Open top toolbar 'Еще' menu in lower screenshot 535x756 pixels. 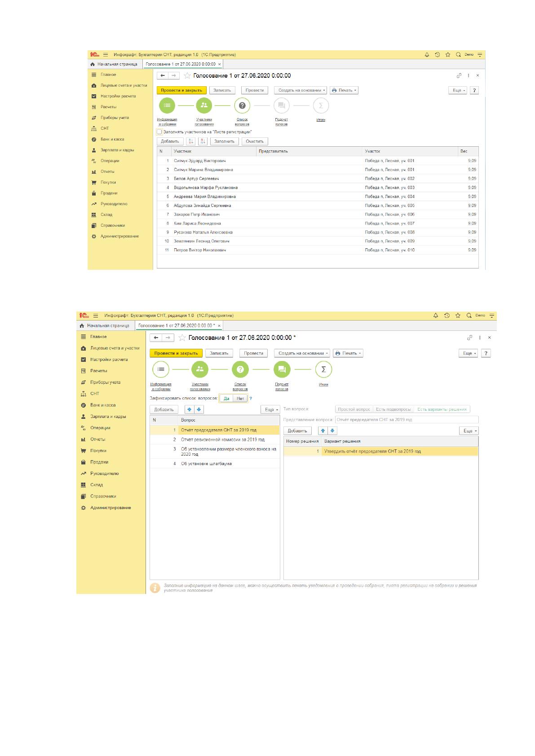pos(469,353)
